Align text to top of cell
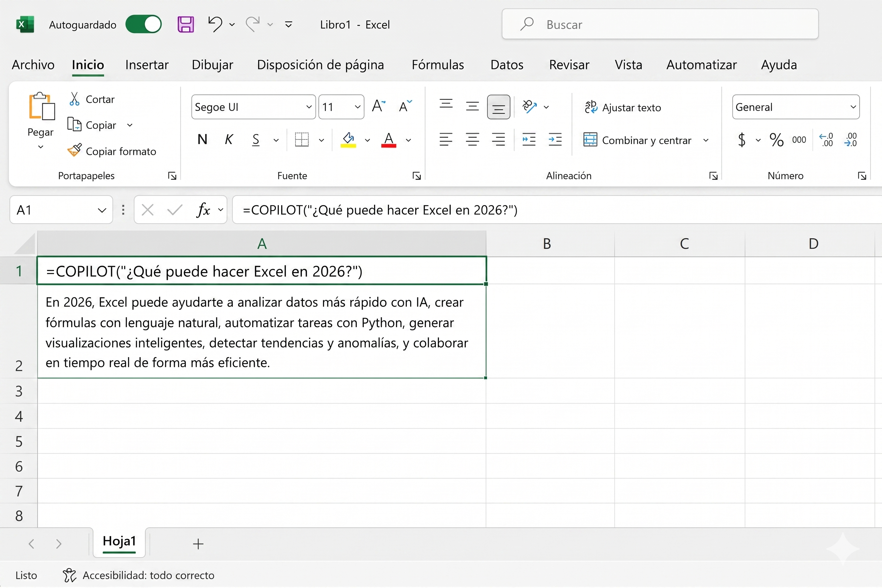Screen dimensions: 882x588 (446, 104)
